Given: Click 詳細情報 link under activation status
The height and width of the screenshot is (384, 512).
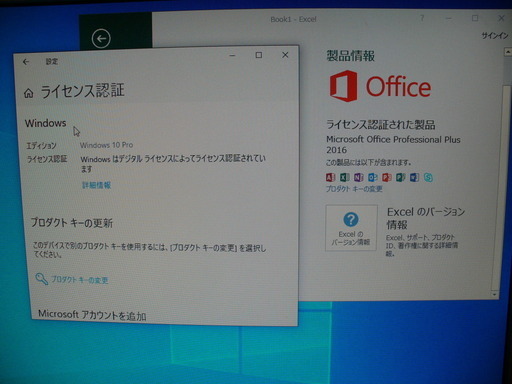Looking at the screenshot, I should tap(97, 185).
